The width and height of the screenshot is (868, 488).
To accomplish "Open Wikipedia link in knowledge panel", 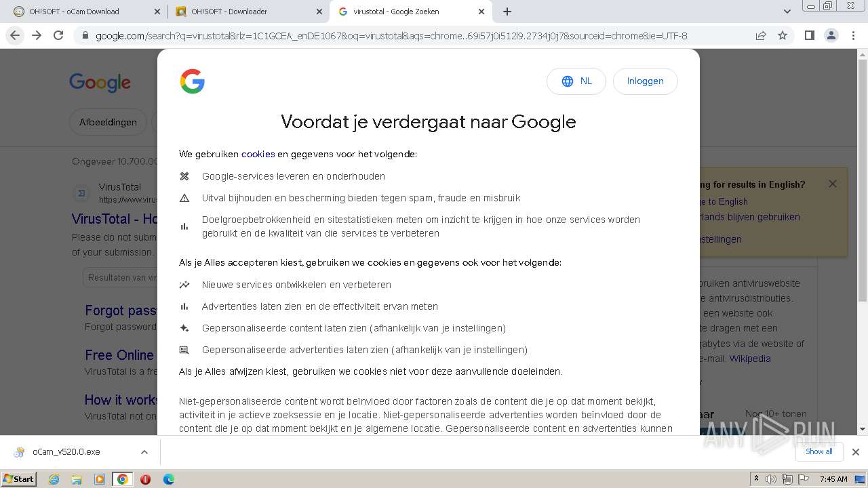I will click(750, 359).
